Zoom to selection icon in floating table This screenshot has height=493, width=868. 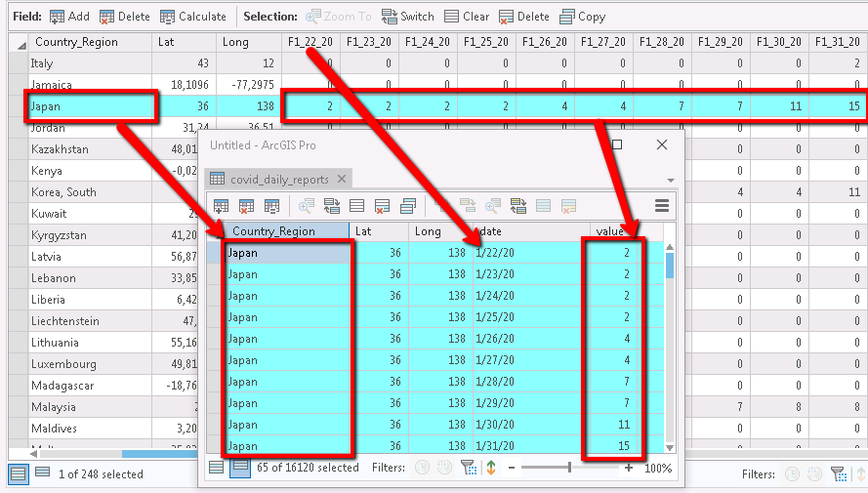point(307,206)
